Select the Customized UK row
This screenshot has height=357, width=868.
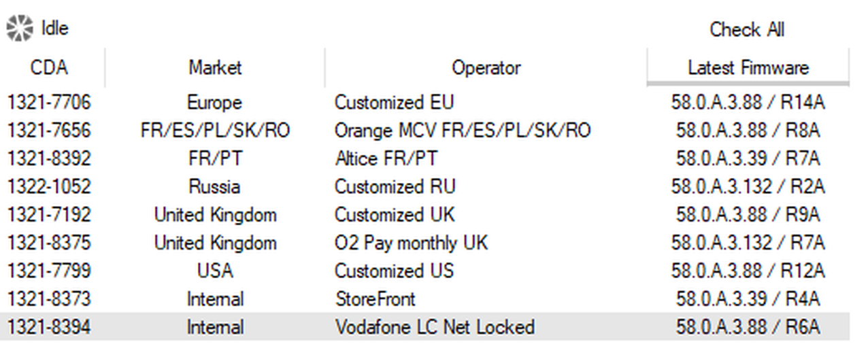pyautogui.click(x=395, y=215)
